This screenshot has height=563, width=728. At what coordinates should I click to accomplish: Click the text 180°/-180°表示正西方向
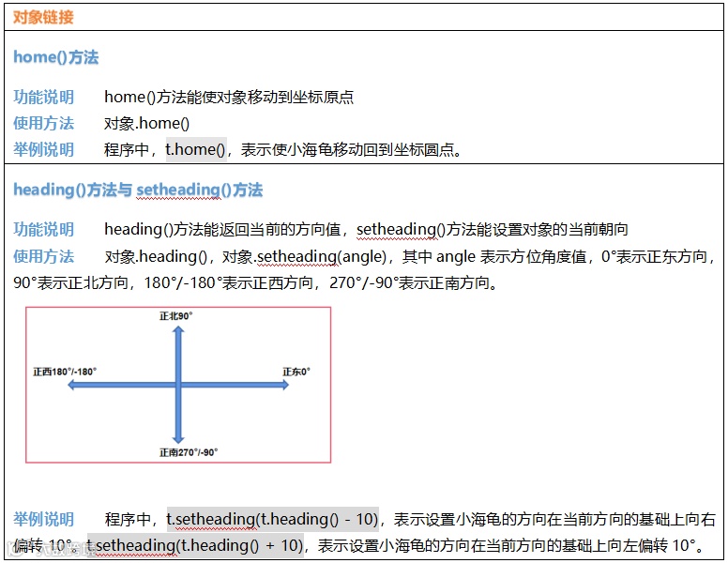click(228, 282)
